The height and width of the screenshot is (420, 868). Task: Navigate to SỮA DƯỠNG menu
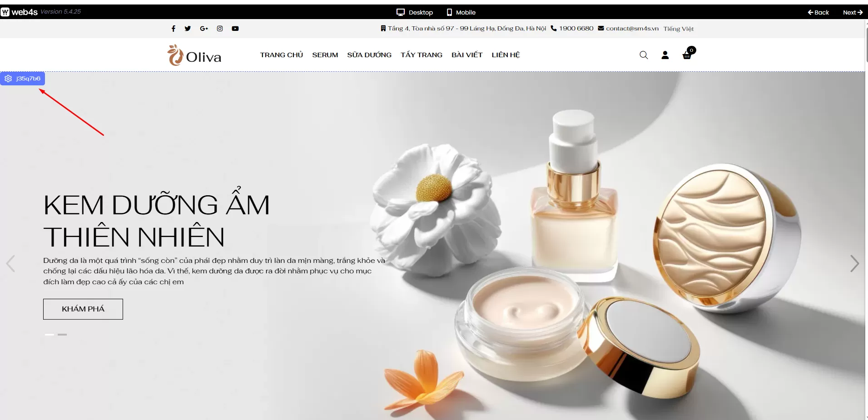pyautogui.click(x=369, y=55)
